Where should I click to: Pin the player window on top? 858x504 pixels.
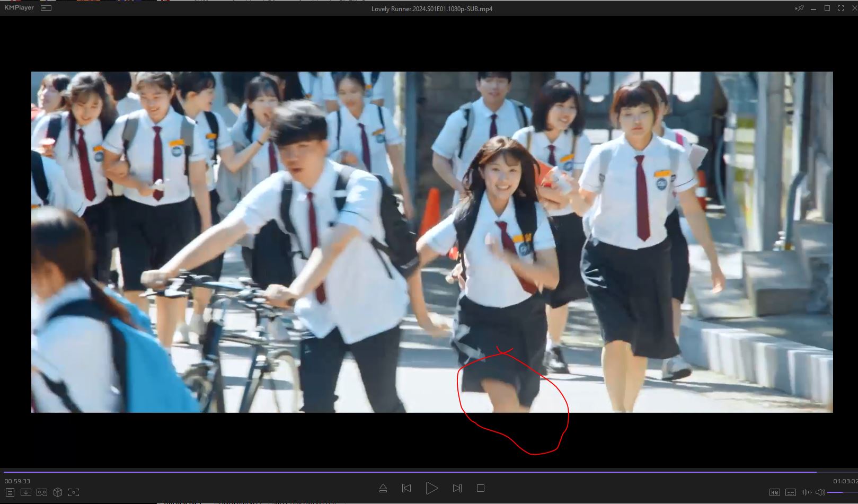coord(800,8)
